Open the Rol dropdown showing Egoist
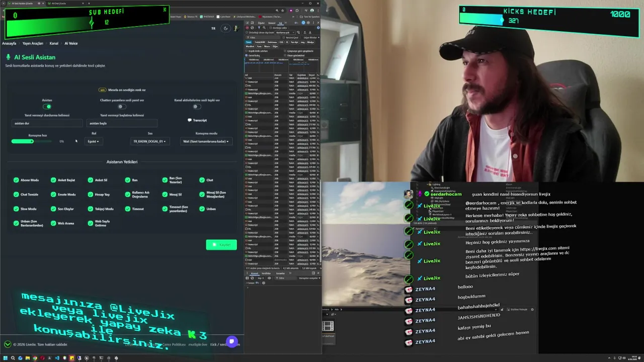The height and width of the screenshot is (362, 644). tap(94, 141)
